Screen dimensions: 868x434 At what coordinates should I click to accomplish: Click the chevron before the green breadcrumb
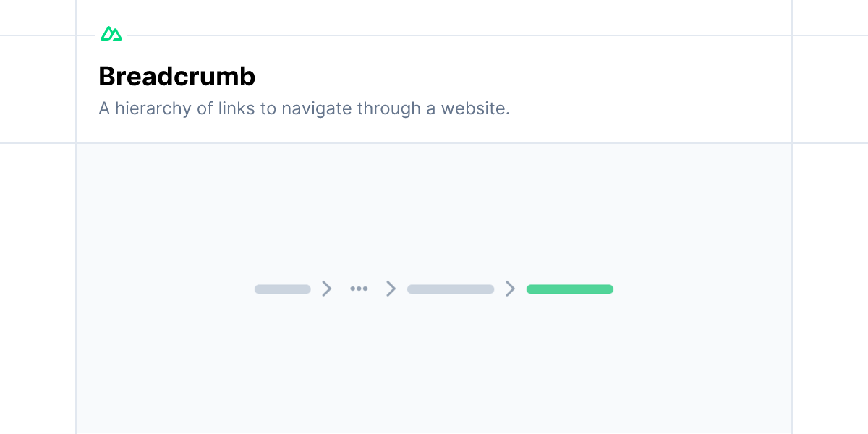click(511, 289)
